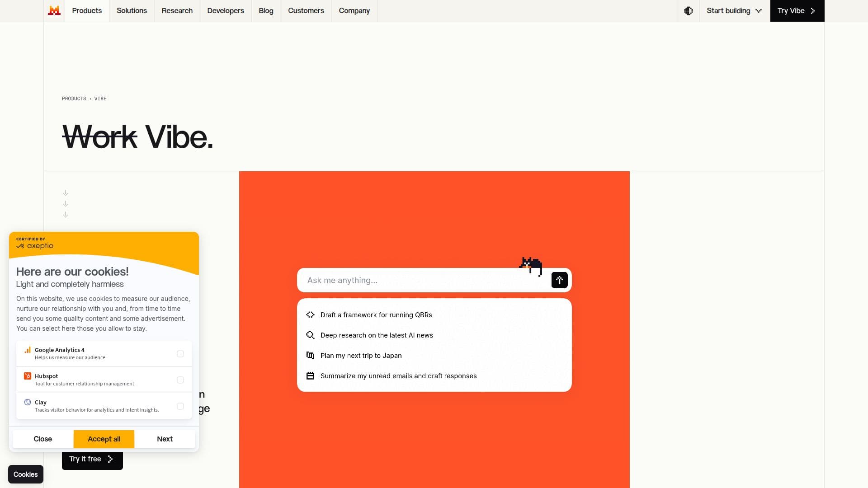Click the Google Analytics 4 bar chart icon

coord(28,350)
